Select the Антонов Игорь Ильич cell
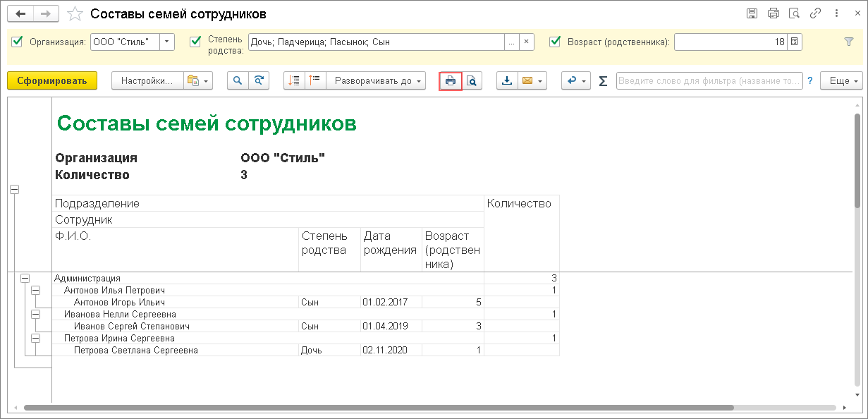This screenshot has height=419, width=868. click(176, 302)
